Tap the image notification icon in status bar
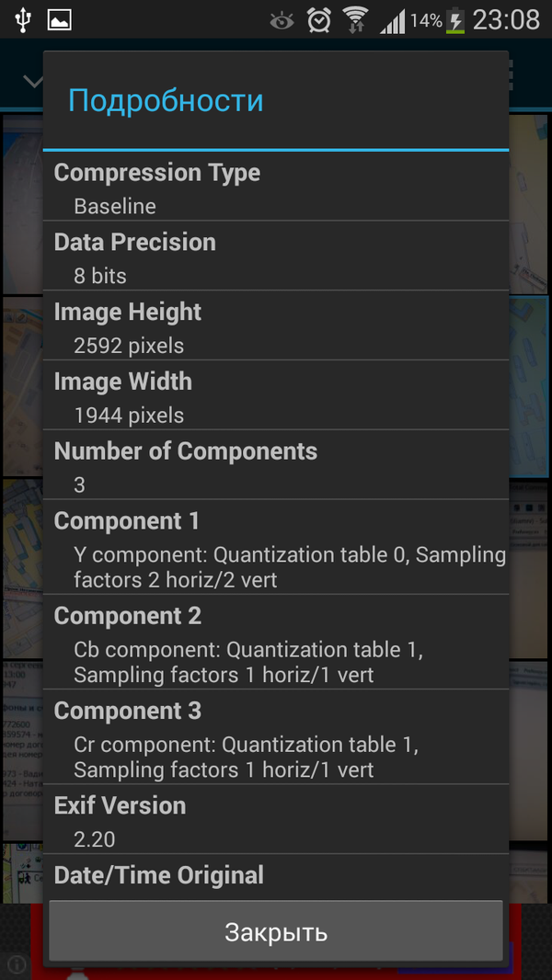 [x=60, y=19]
